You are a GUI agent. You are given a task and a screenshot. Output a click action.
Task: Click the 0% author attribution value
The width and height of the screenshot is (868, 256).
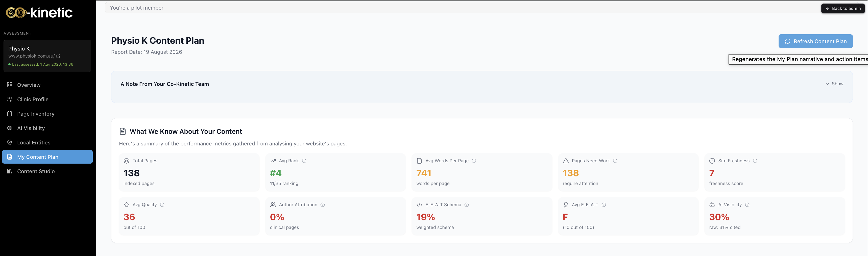(277, 217)
